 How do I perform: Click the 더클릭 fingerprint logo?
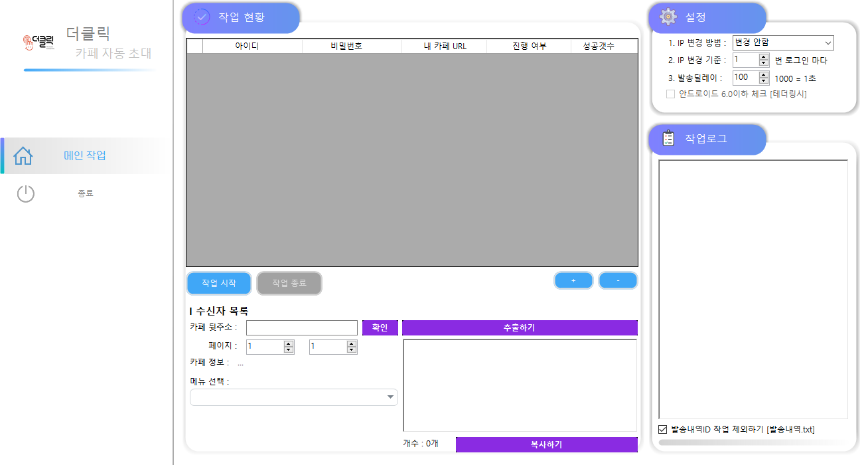coord(38,43)
